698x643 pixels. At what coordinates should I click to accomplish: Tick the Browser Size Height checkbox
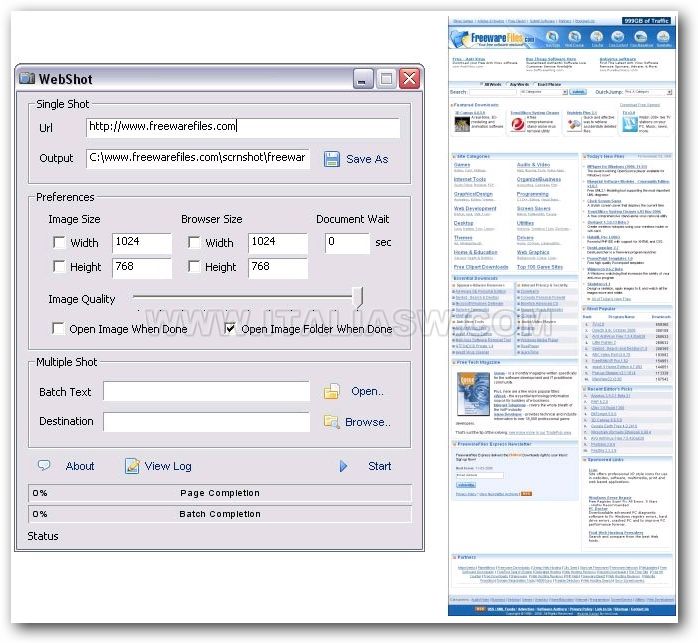[x=194, y=266]
